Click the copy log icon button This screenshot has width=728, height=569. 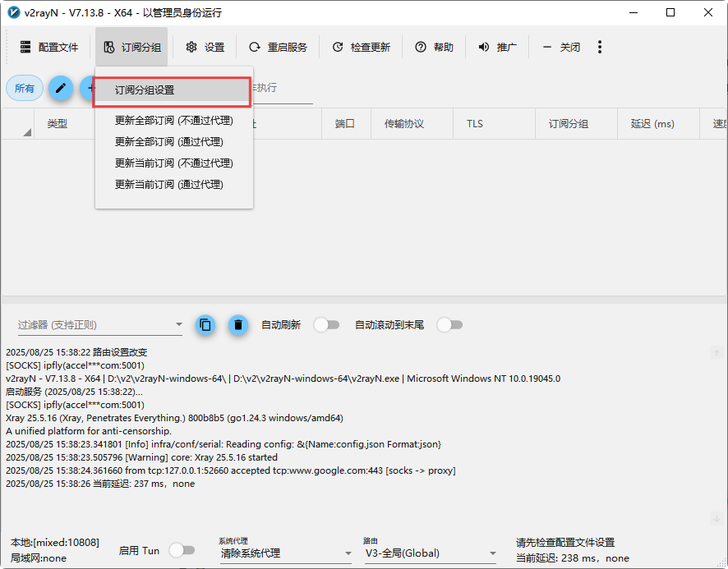coord(205,325)
